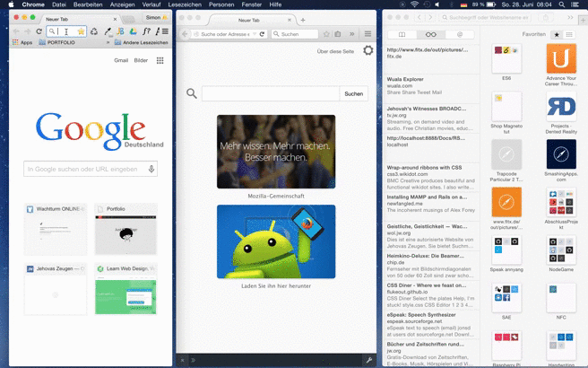Click the wrench icon in Firefox bottom bar
The width and height of the screenshot is (588, 368).
click(368, 361)
